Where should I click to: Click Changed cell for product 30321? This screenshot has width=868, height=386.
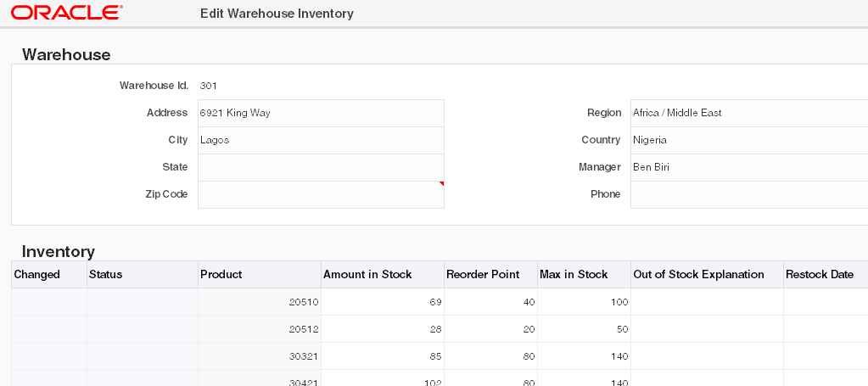point(49,356)
